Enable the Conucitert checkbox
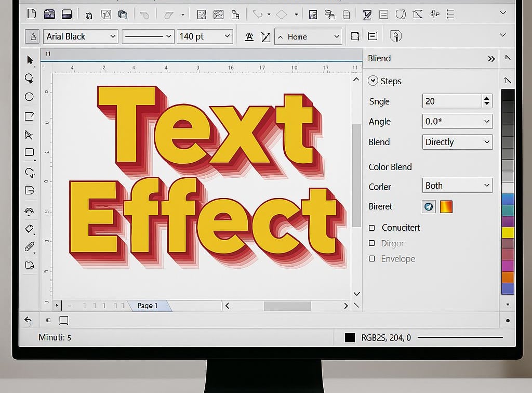 click(373, 228)
